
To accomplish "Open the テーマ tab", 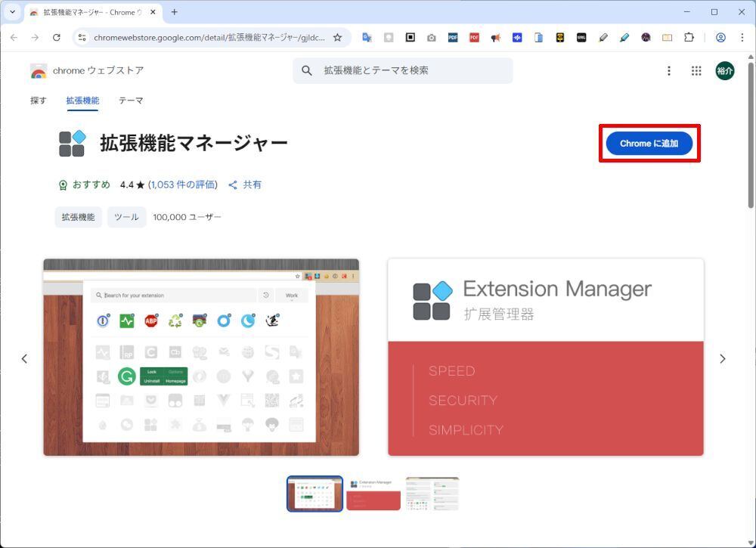I will 131,101.
